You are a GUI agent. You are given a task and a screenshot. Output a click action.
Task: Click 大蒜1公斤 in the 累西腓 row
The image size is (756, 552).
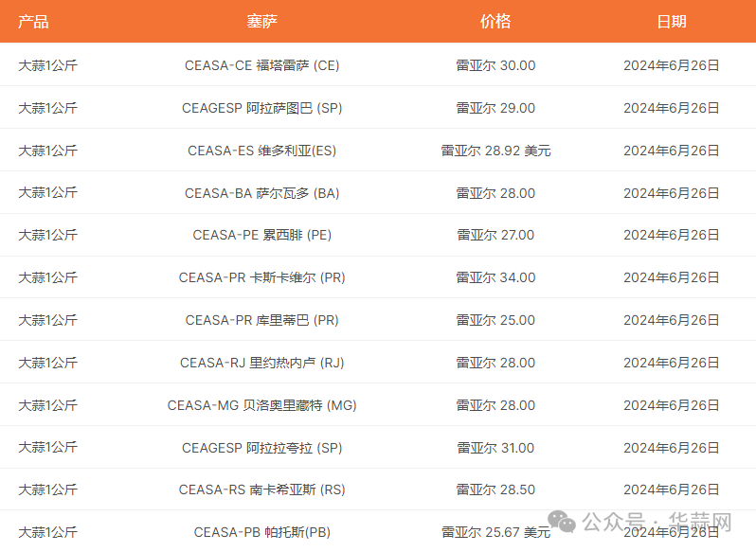click(47, 235)
